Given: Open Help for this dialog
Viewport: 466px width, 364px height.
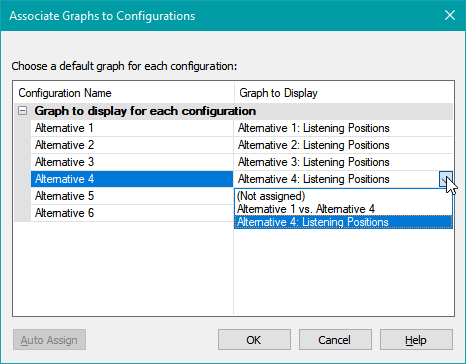Looking at the screenshot, I should pyautogui.click(x=416, y=340).
